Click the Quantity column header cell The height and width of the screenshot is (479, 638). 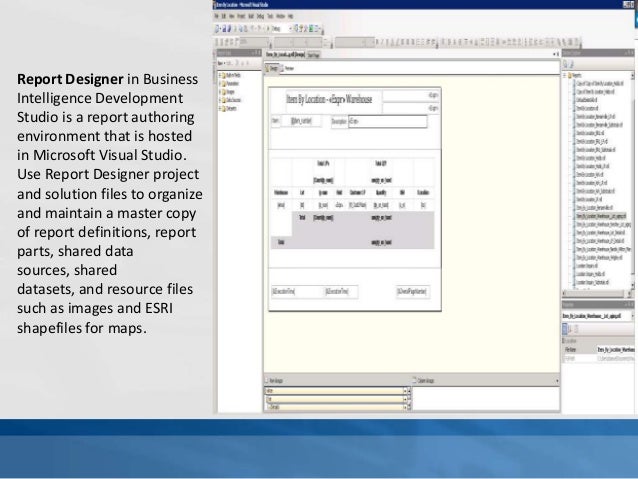coord(381,193)
